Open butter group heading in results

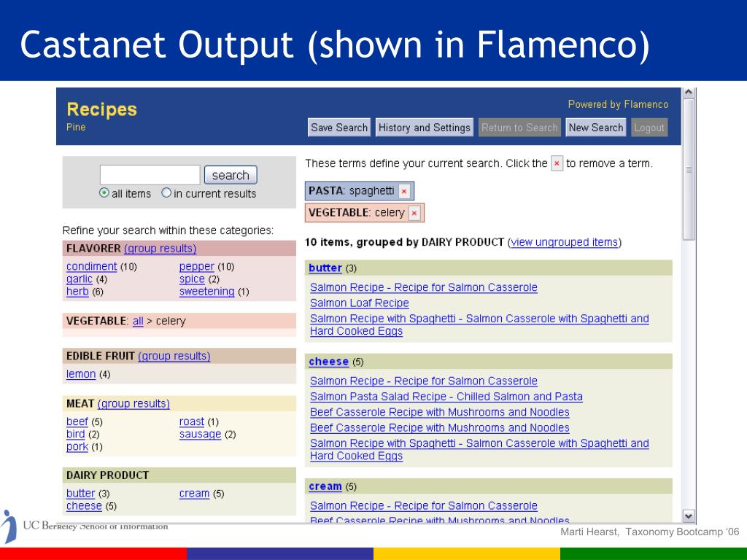pyautogui.click(x=325, y=268)
